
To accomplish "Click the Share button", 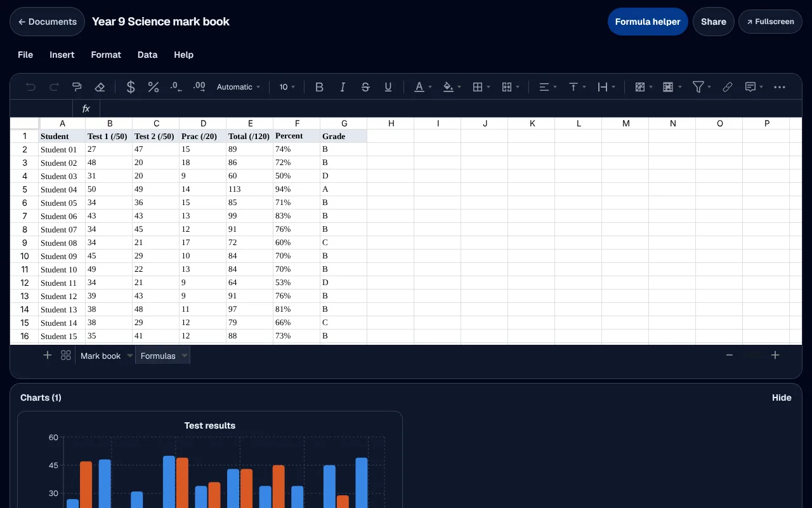I will (x=714, y=22).
